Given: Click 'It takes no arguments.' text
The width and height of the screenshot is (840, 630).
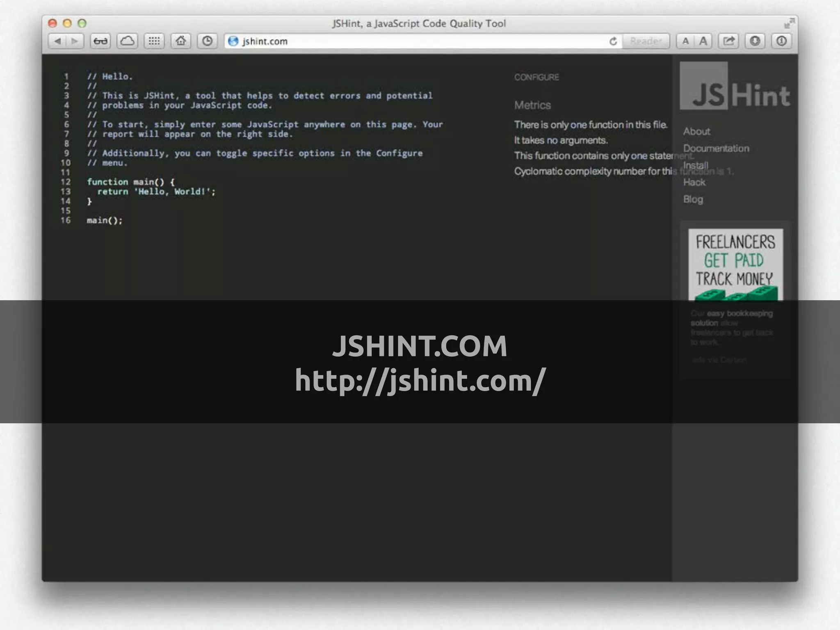Looking at the screenshot, I should (561, 140).
